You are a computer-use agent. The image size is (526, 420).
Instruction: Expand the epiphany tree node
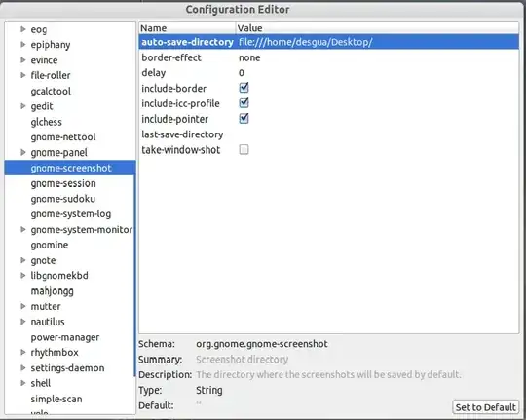click(x=22, y=44)
